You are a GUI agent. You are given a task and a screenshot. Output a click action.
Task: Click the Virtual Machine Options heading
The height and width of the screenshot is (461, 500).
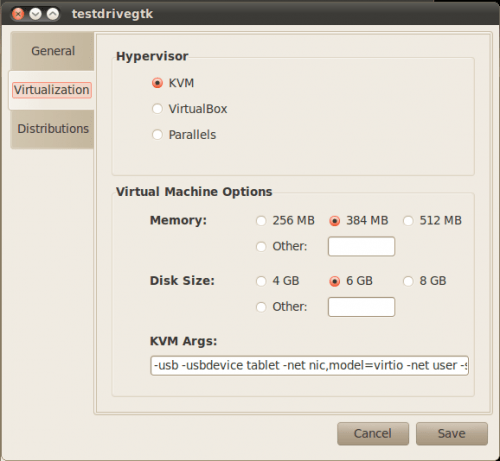194,192
